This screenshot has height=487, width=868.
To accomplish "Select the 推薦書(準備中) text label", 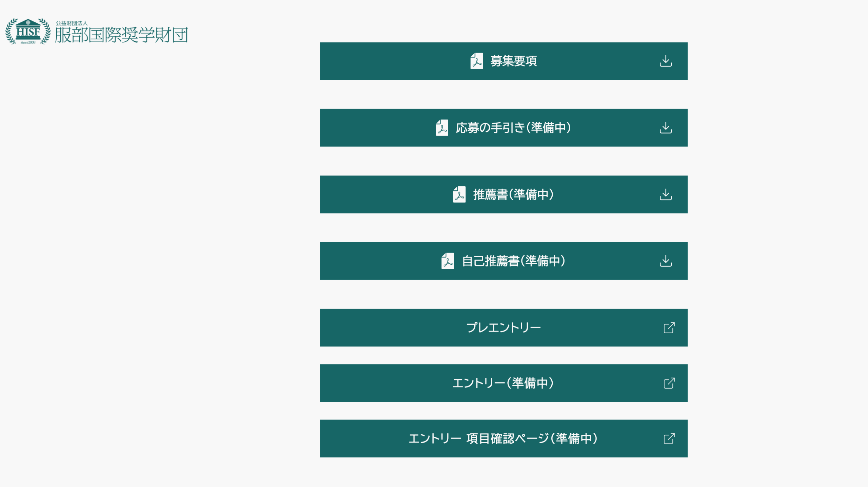I will click(x=513, y=194).
